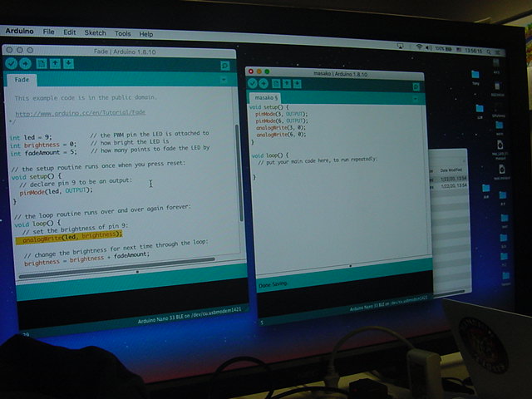Follow the arduino.cc Tutorial/Fade link

(x=81, y=113)
